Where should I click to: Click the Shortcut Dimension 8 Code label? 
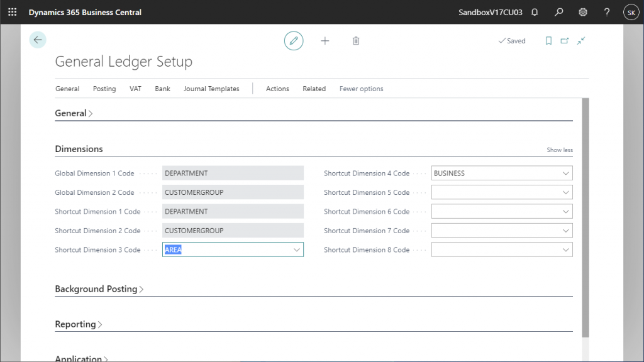367,250
